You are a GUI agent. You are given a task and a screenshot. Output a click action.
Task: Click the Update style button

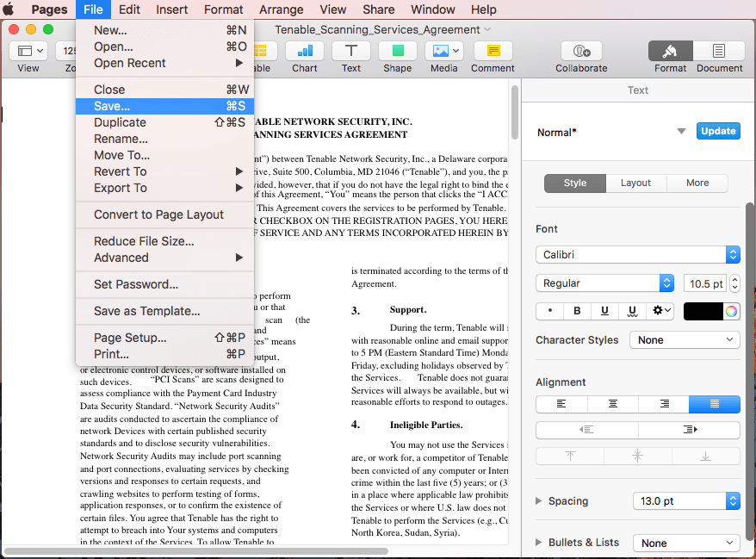(718, 131)
